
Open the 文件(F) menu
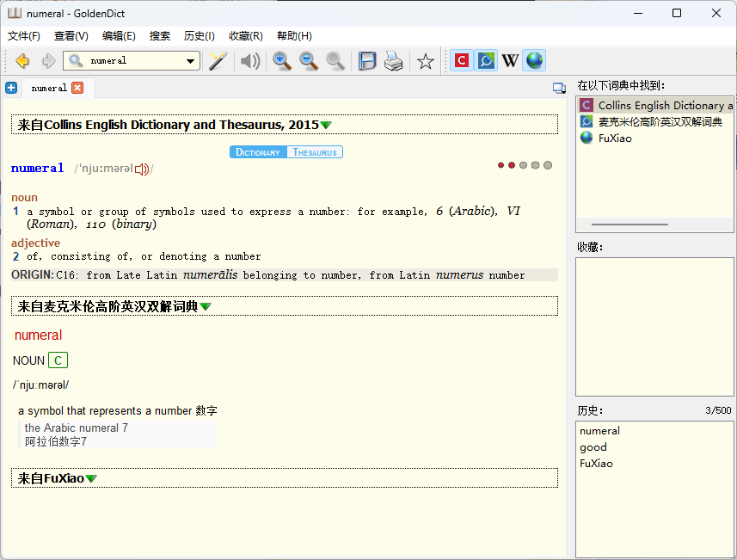click(x=24, y=36)
